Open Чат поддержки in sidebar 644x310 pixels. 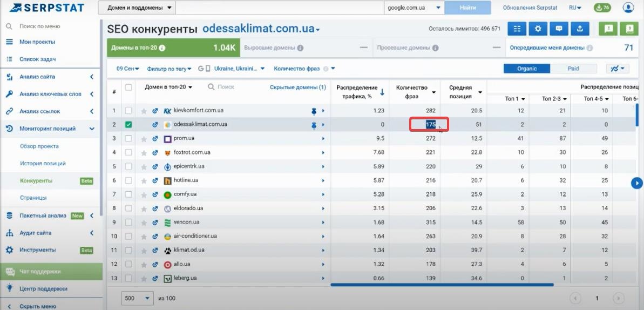coord(51,271)
